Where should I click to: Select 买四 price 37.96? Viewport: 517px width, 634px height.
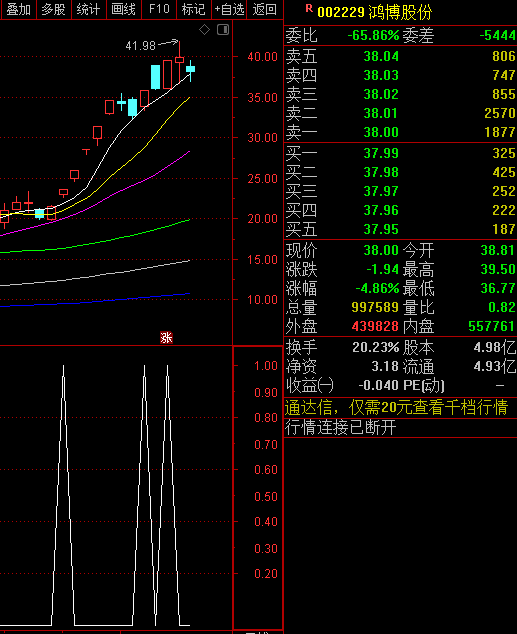381,210
